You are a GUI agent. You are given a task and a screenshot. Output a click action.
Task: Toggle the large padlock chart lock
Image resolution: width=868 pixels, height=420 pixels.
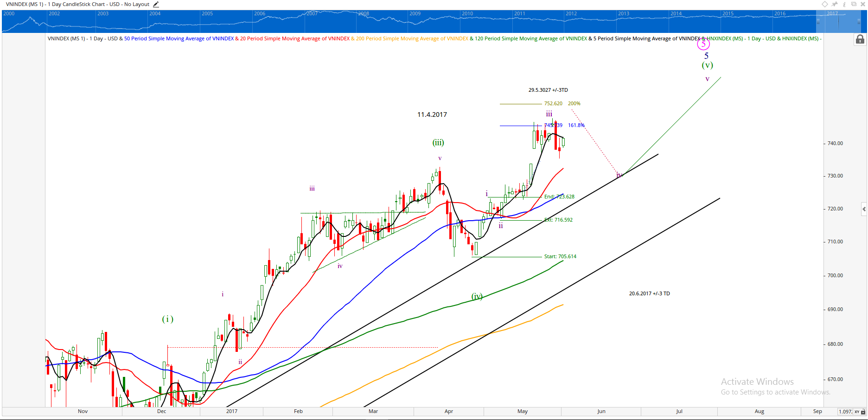[x=860, y=39]
